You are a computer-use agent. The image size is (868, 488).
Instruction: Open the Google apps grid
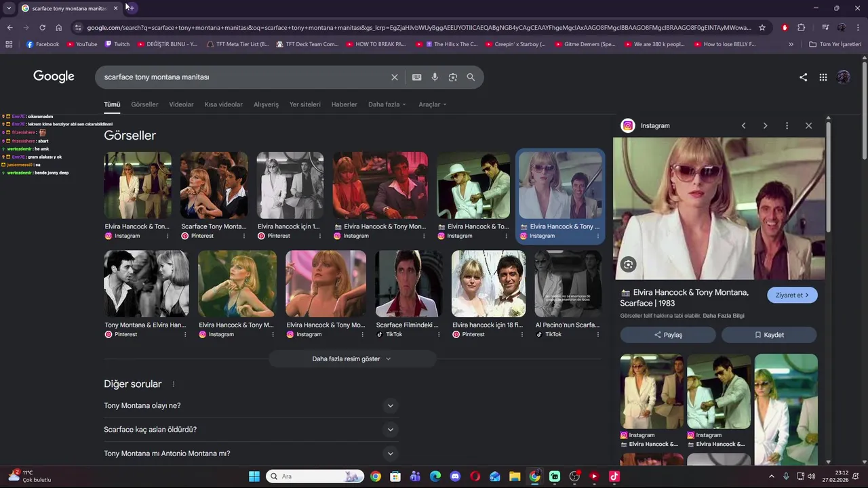coord(823,77)
